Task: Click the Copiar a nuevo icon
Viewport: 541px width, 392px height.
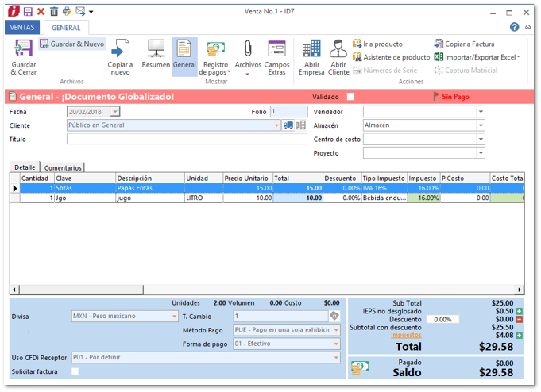Action: [x=121, y=49]
